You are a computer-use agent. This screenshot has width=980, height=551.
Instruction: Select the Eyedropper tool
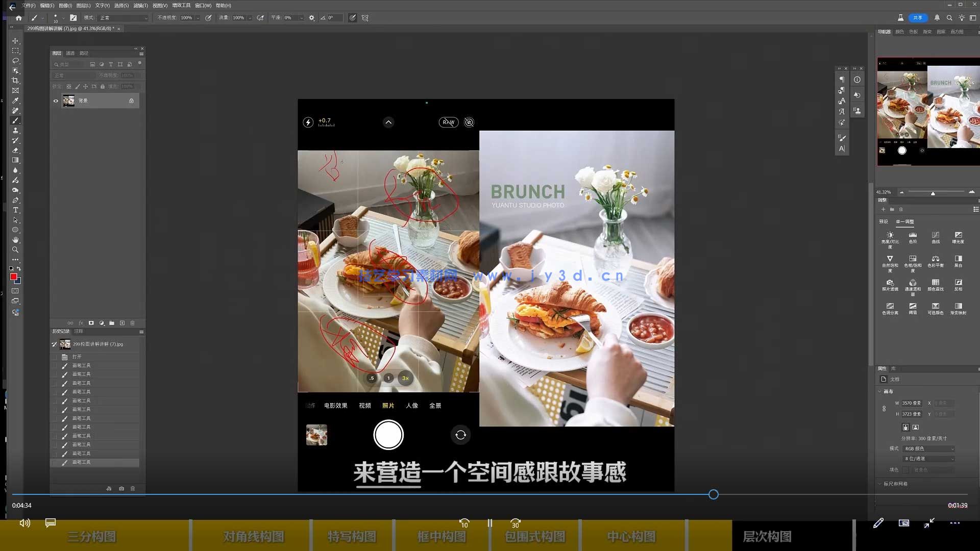click(x=15, y=101)
